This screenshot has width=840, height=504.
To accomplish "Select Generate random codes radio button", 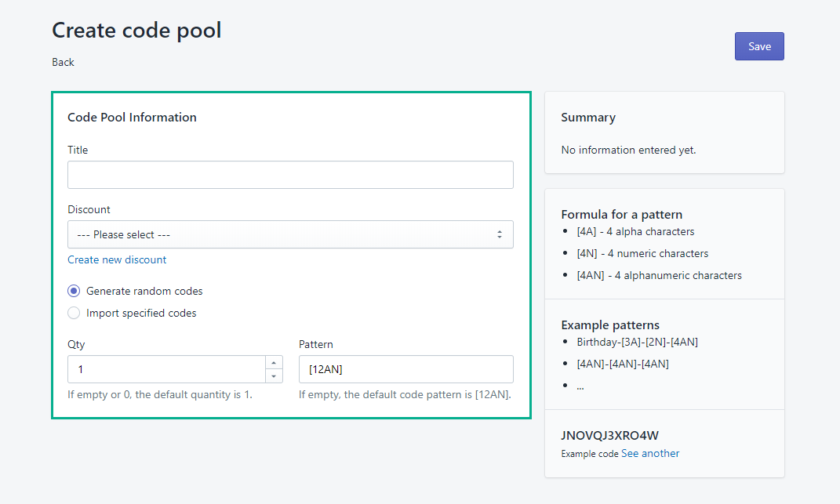I will pyautogui.click(x=74, y=291).
